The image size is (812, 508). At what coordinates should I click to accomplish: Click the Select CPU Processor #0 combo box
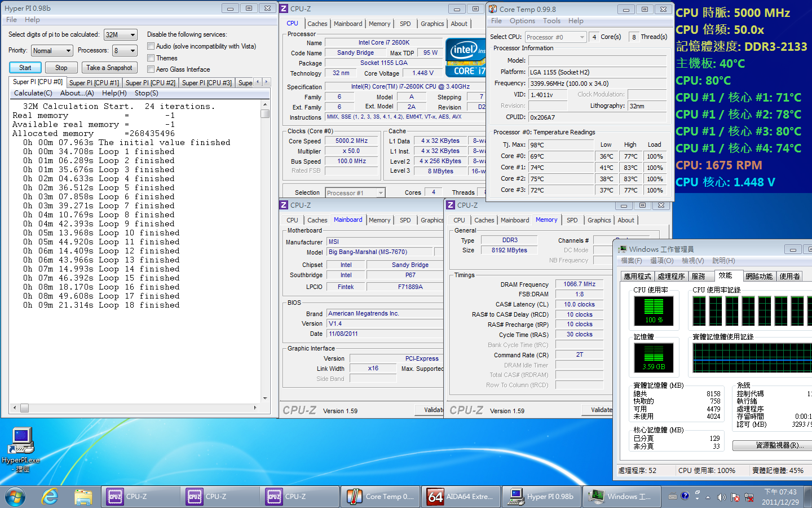[555, 37]
